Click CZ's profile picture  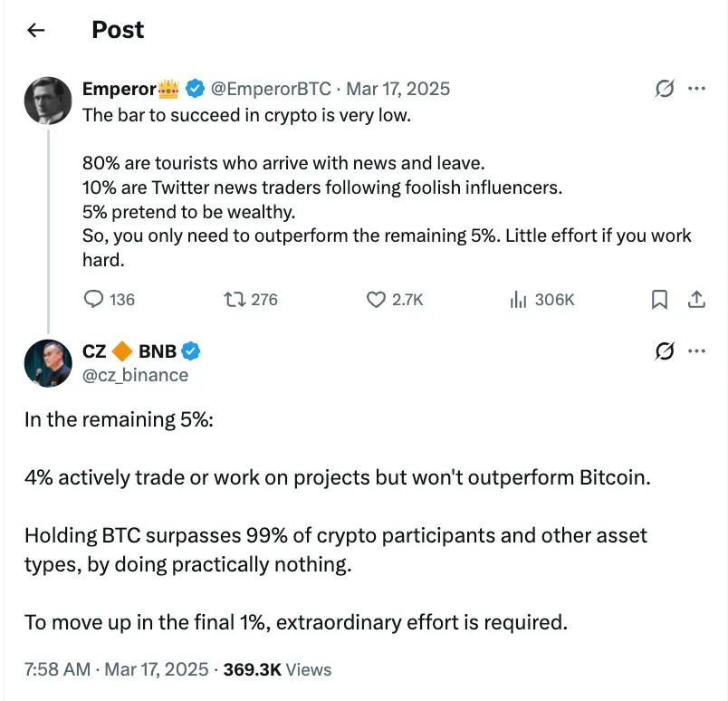point(48,362)
